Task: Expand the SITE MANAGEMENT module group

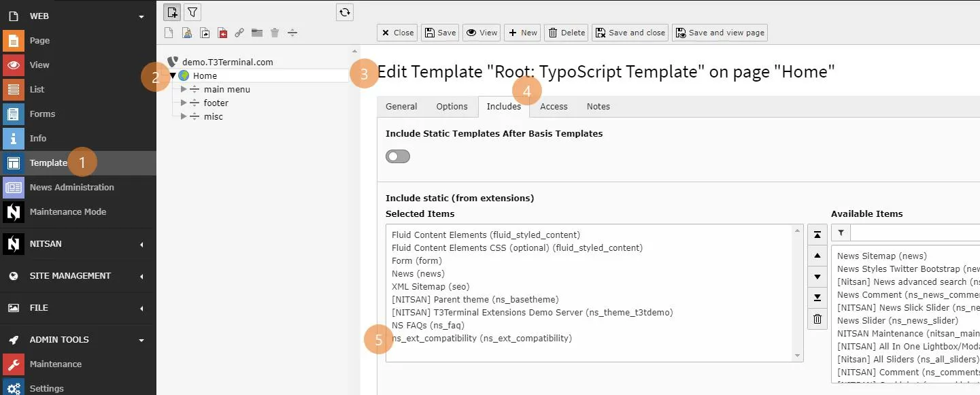Action: (x=141, y=276)
